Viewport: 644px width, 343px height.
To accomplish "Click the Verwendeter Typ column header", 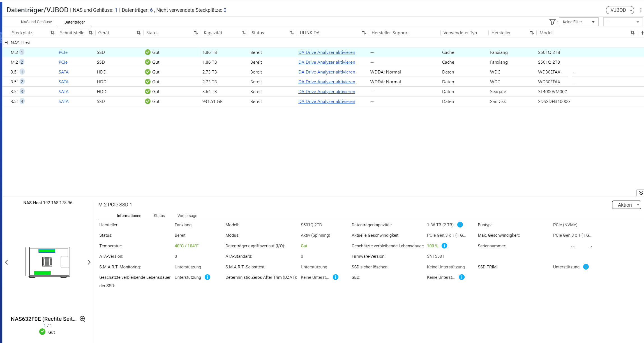I will pos(460,33).
